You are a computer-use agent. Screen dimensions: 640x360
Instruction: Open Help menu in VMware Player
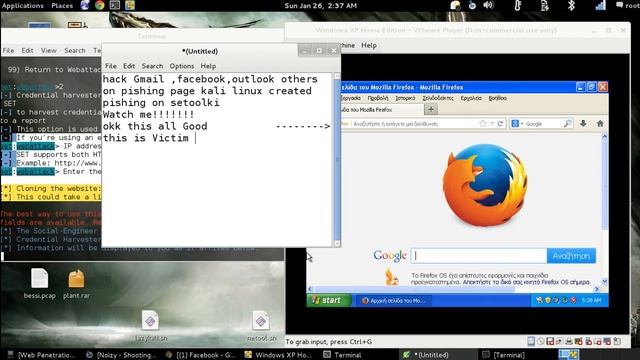(369, 45)
